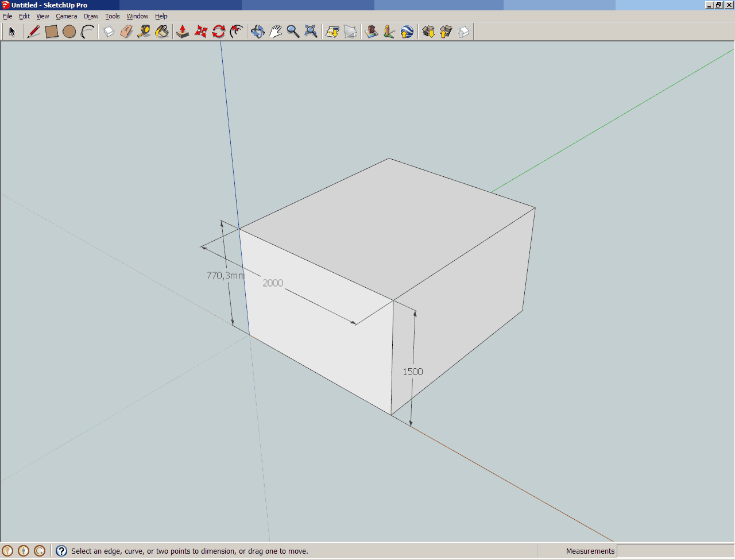Open the Tools menu
The height and width of the screenshot is (560, 735).
click(x=112, y=16)
